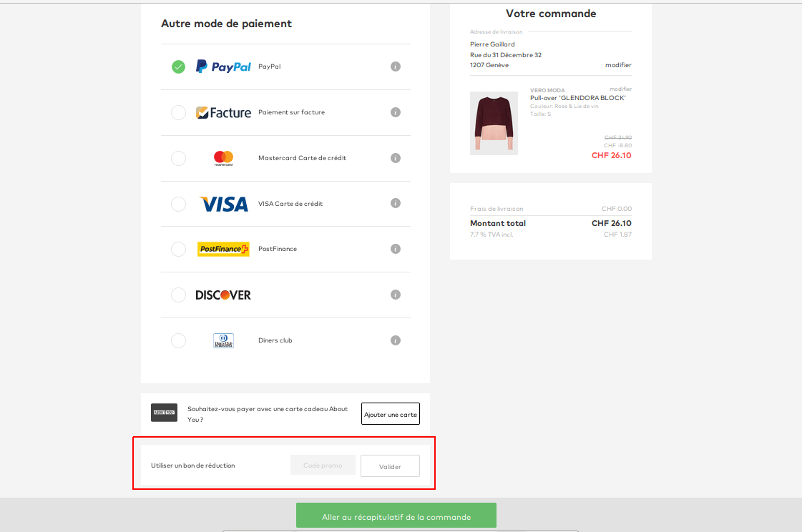
Task: Select the Discover payment option
Action: pos(178,295)
